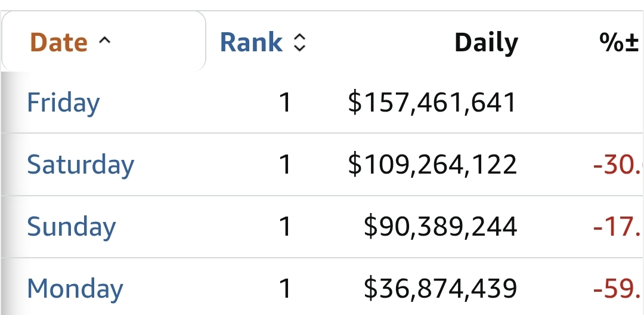
Task: Click the $157,461,641 daily gross value
Action: [x=432, y=103]
